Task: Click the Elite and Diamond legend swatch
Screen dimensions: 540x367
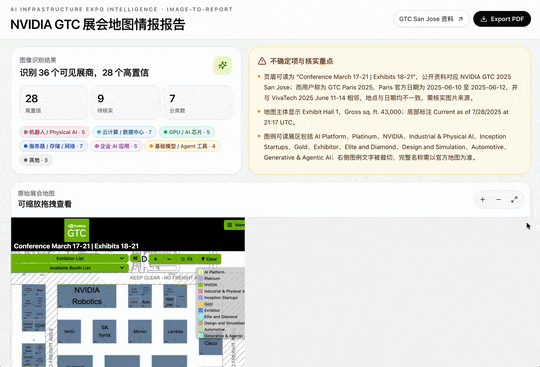Action: [x=201, y=316]
